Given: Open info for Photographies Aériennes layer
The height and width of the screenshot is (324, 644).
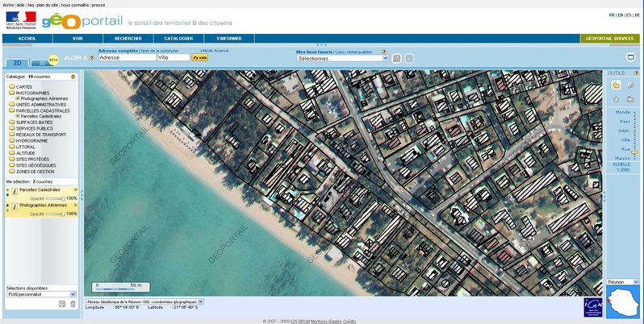Looking at the screenshot, I should 15,206.
